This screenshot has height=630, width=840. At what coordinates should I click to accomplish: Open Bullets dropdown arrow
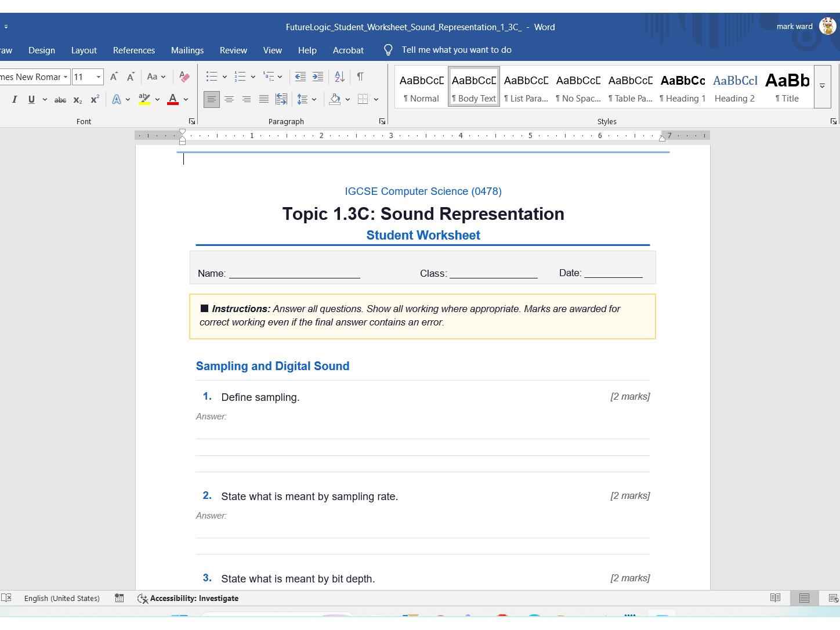(x=225, y=77)
